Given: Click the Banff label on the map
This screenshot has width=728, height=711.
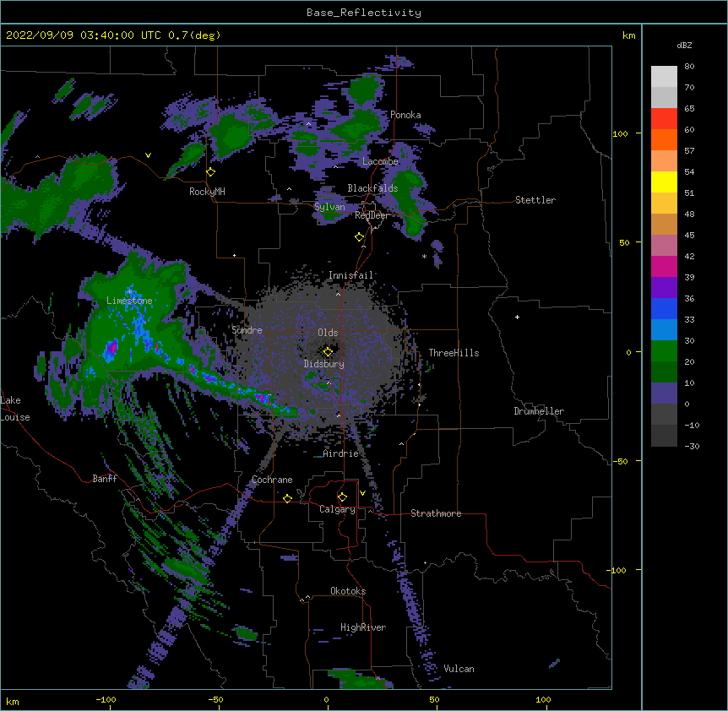Looking at the screenshot, I should (105, 479).
